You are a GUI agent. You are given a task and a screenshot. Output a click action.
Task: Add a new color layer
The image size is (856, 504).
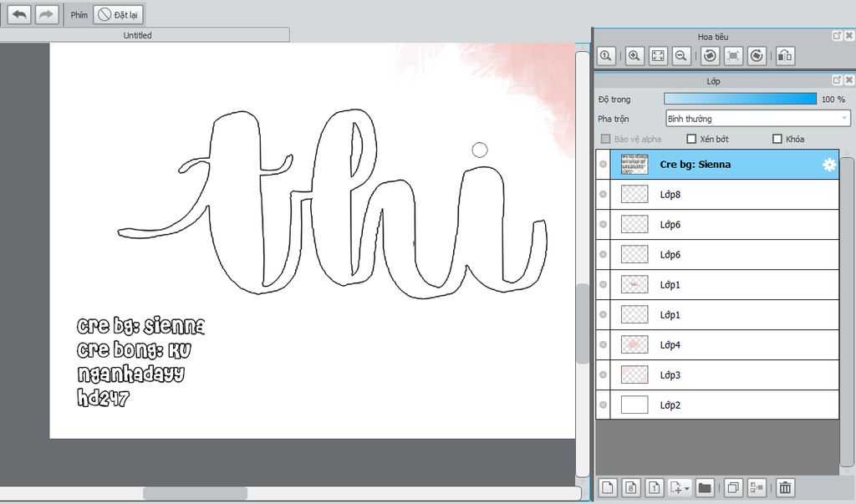(x=608, y=487)
